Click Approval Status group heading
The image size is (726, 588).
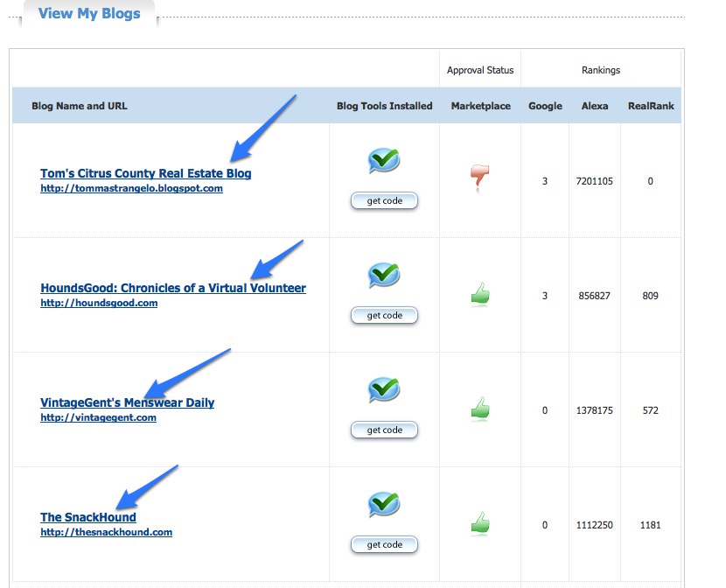point(480,70)
